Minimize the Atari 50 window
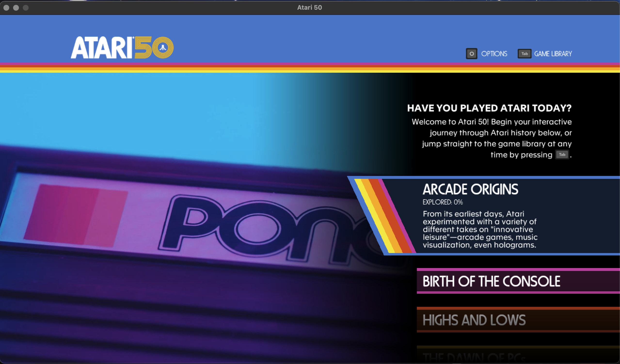Image resolution: width=620 pixels, height=364 pixels. (16, 8)
